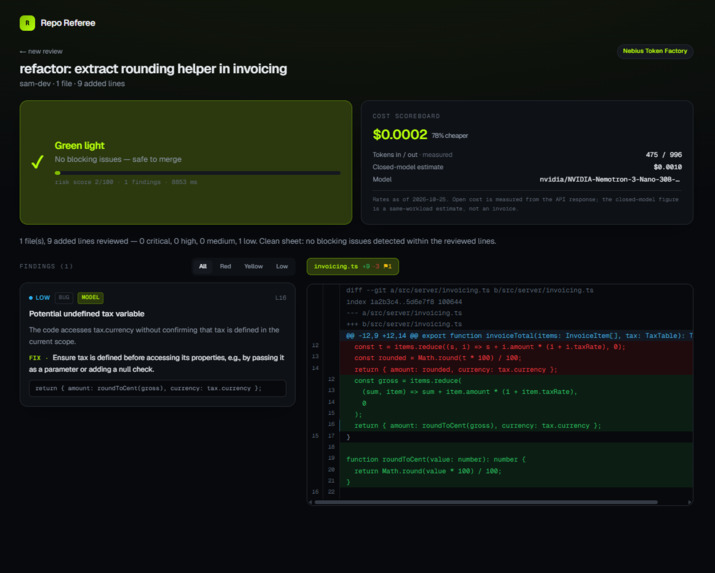
Task: Click the Repo Referee title text
Action: tap(68, 23)
